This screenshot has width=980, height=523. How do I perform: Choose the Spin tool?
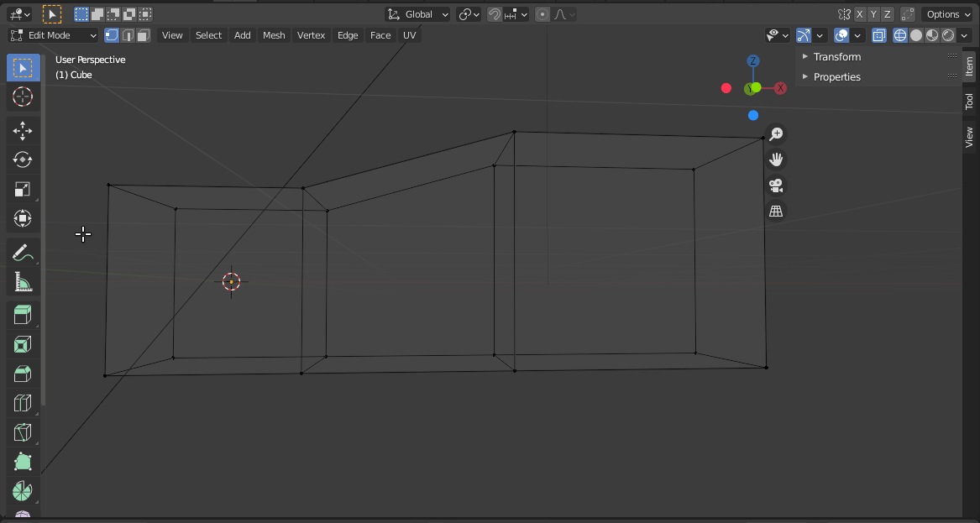[x=24, y=491]
